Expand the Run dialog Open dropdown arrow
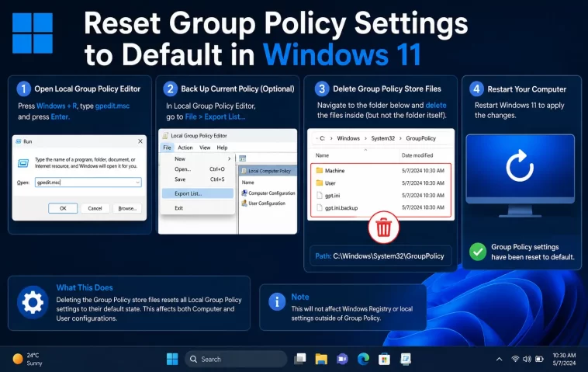Image resolution: width=588 pixels, height=372 pixels. click(137, 183)
